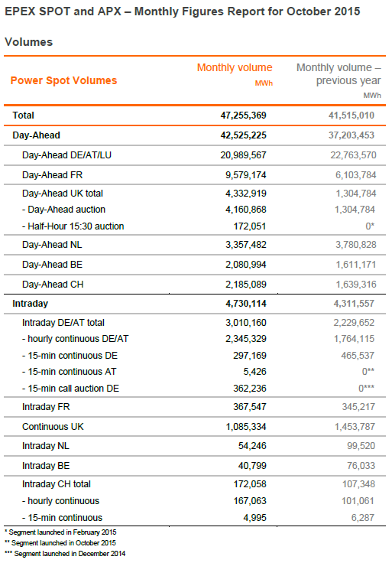Viewport: 392px width, 563px height.
Task: Click the Continuous UK row label
Action: coord(53,427)
